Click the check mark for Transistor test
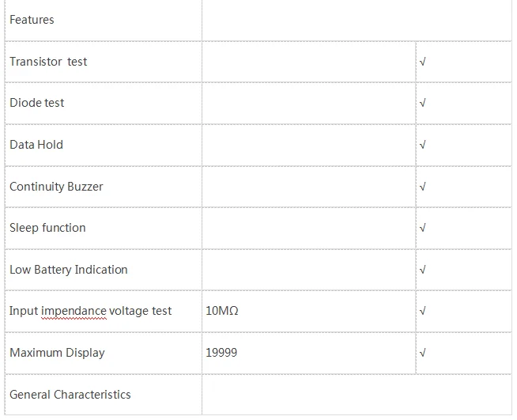517x420 pixels. (424, 62)
